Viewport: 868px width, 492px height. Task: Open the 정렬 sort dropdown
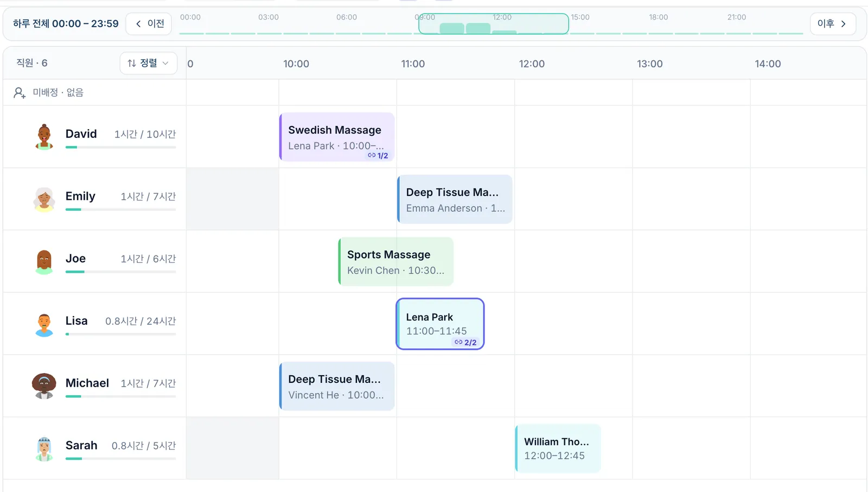(x=148, y=63)
